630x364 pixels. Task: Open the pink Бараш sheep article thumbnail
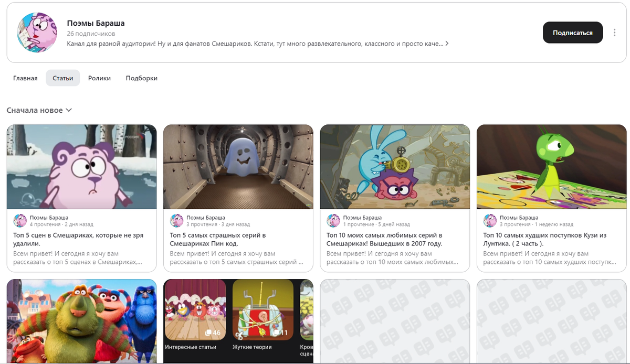[81, 167]
